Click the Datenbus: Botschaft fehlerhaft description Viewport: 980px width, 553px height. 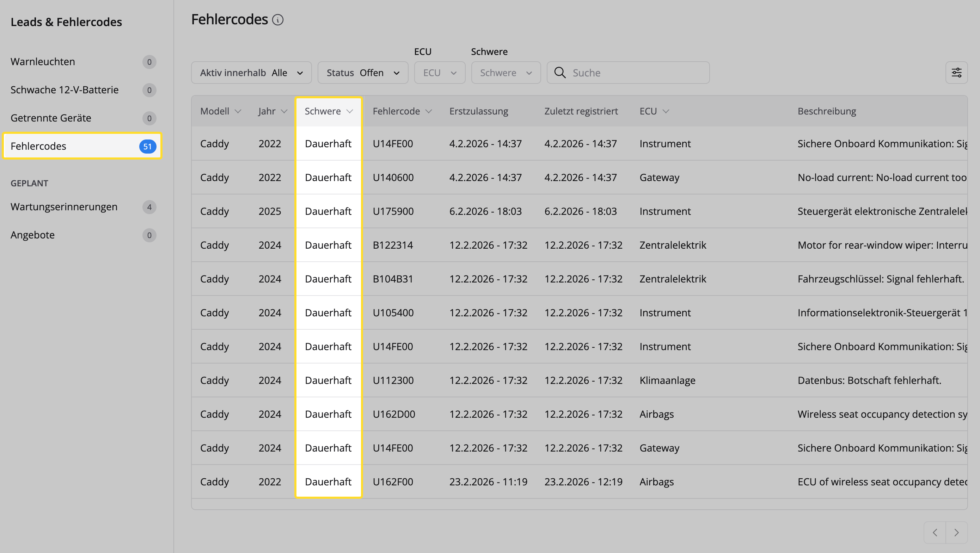click(x=869, y=380)
